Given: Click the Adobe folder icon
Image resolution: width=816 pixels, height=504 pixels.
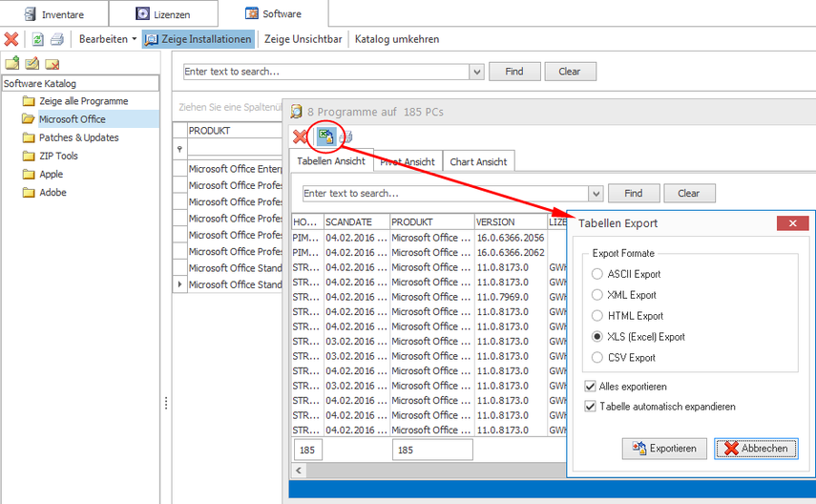Looking at the screenshot, I should click(x=29, y=192).
